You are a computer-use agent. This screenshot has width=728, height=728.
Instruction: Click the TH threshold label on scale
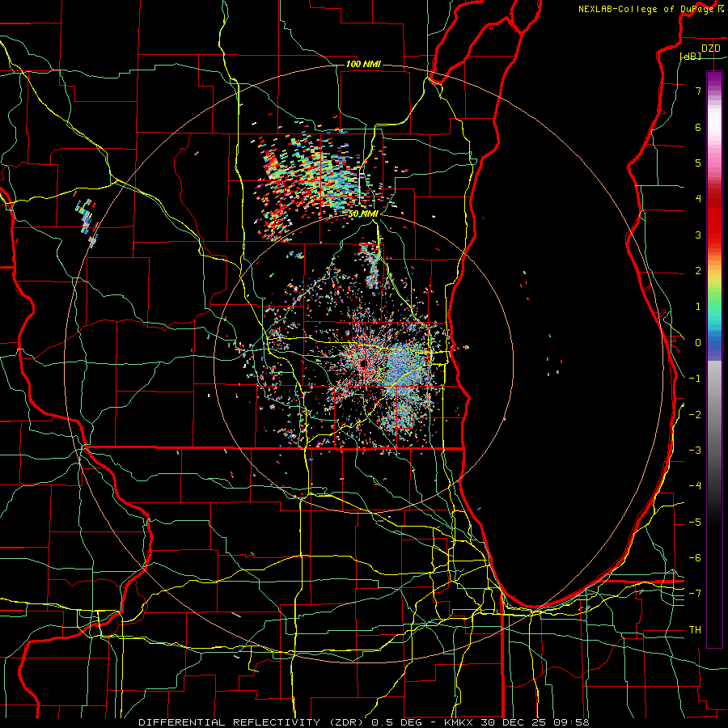(x=695, y=630)
